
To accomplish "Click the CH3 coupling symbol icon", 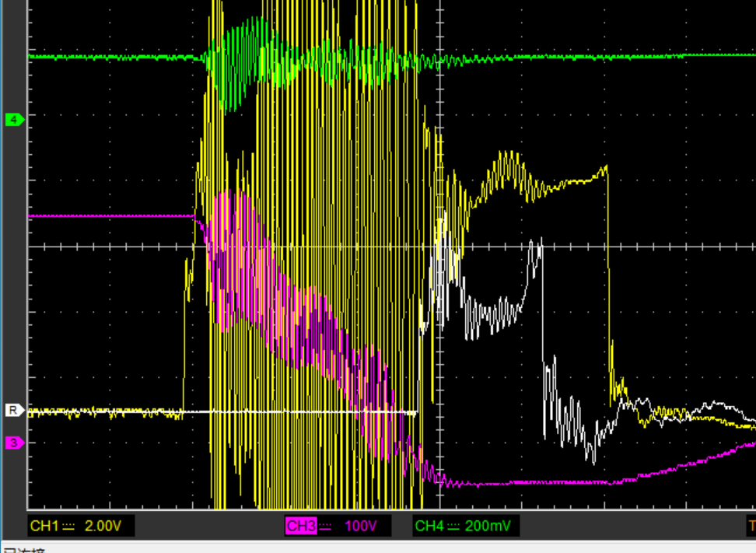I will (325, 526).
